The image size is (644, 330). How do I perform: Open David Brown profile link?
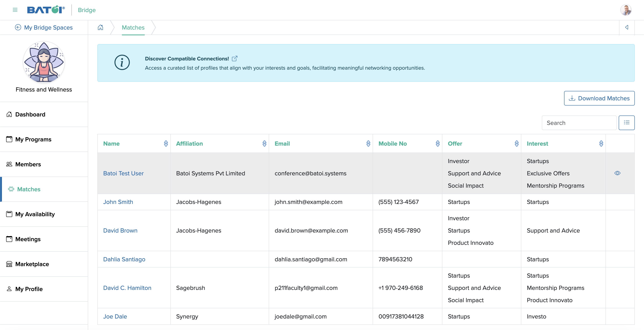tap(120, 230)
